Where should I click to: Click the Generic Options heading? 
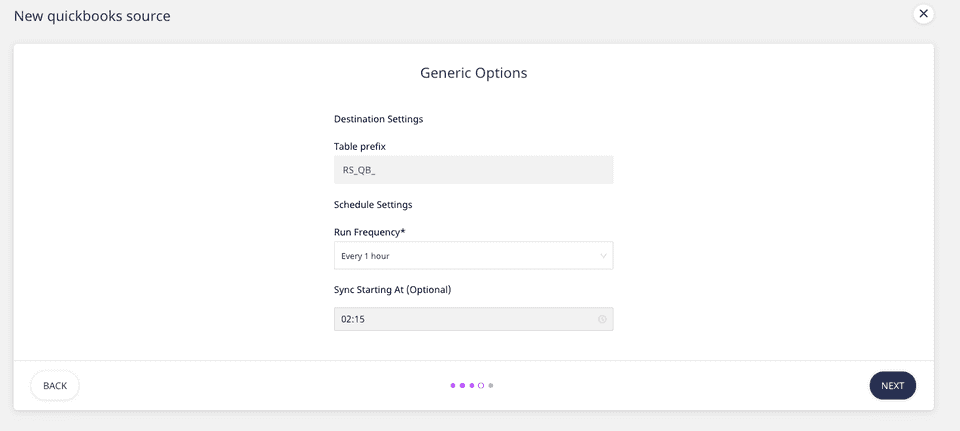click(473, 73)
